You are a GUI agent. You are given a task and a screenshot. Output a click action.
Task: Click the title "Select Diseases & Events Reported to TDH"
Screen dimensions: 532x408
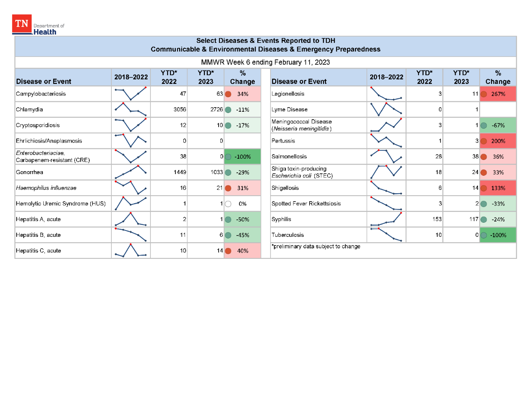(266, 41)
